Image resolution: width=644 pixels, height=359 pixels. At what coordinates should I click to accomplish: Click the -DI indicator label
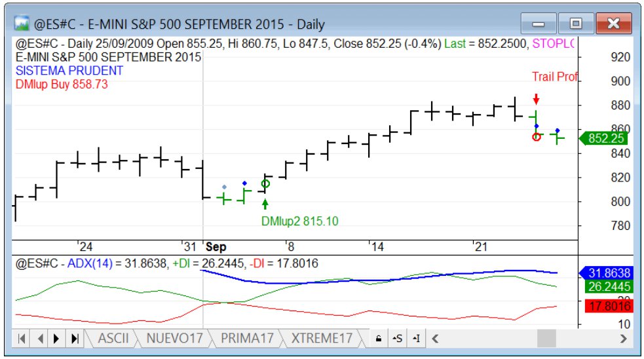[x=257, y=263]
